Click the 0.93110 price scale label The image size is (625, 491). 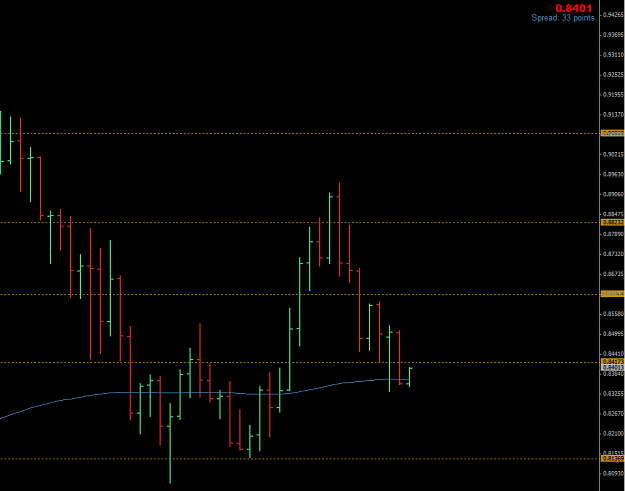pyautogui.click(x=613, y=55)
